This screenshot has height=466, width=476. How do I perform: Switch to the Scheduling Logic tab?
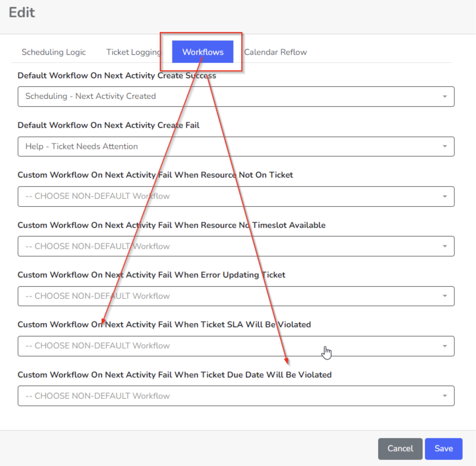(54, 52)
